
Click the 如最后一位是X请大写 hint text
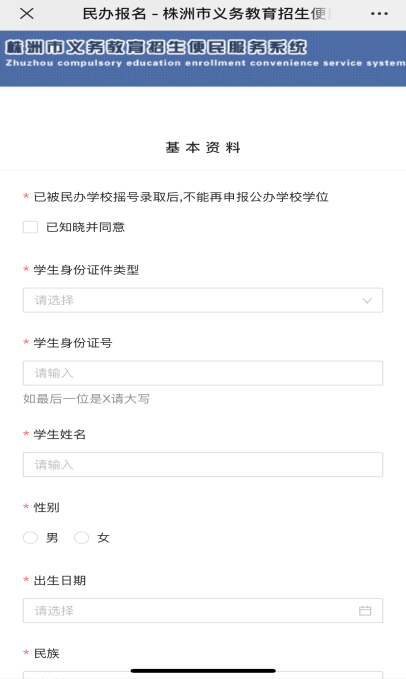pos(87,399)
